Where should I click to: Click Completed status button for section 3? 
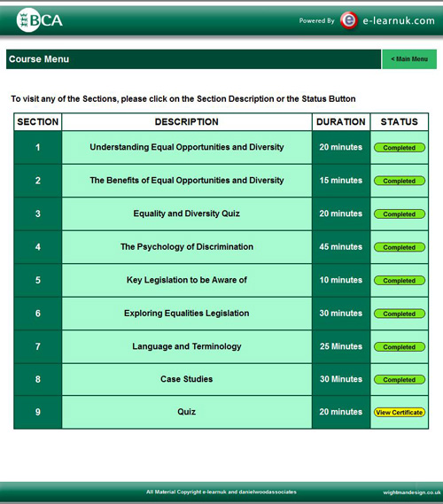400,214
